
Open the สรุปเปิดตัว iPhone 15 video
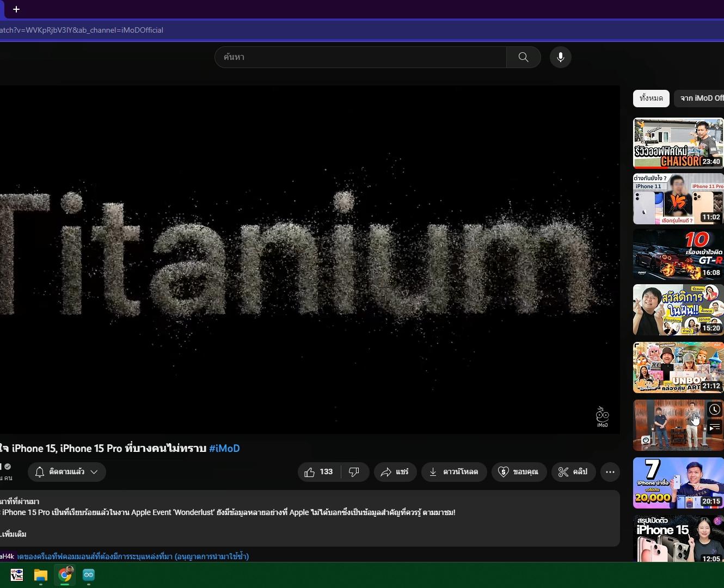click(678, 538)
